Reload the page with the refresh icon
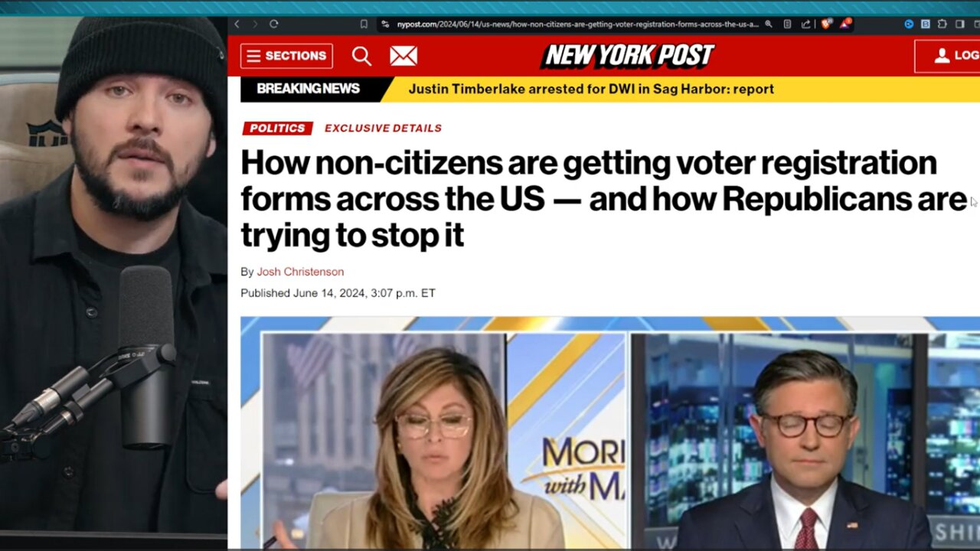 (x=273, y=24)
